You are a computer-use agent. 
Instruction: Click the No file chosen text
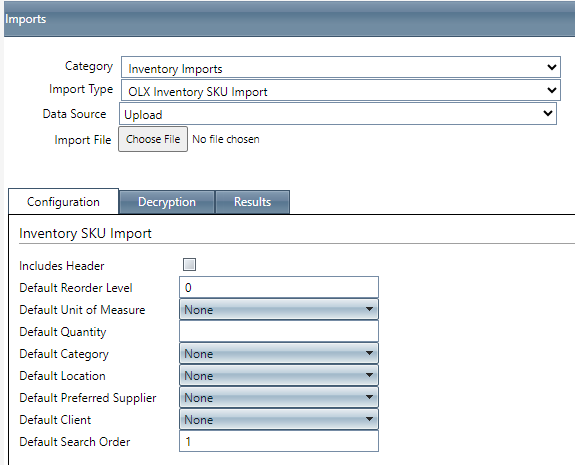(226, 139)
